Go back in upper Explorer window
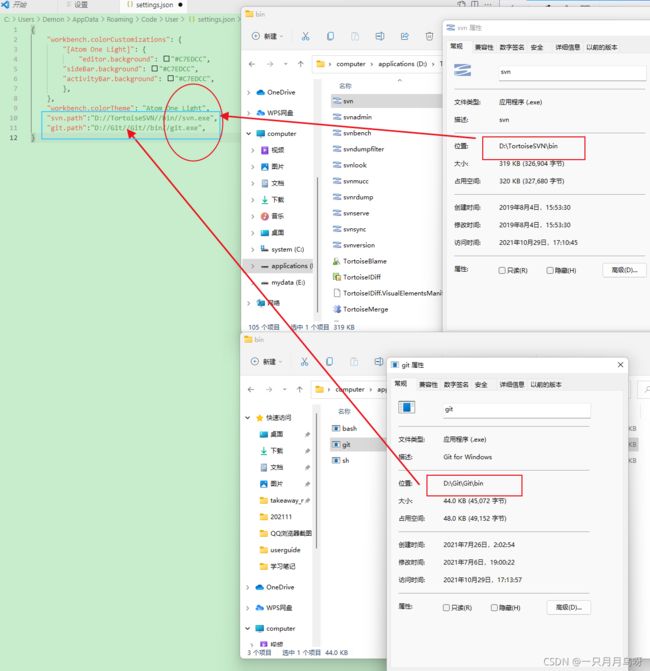 click(252, 64)
